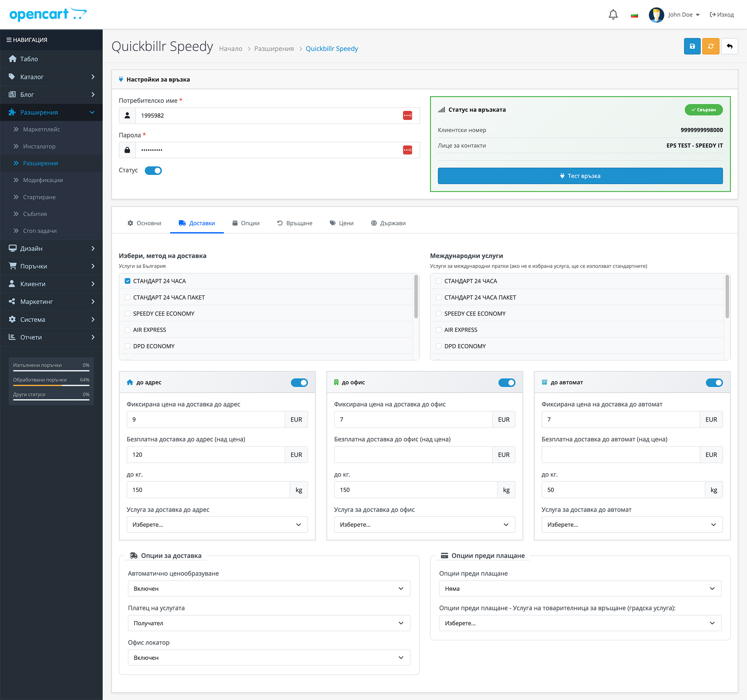Image resolution: width=747 pixels, height=700 pixels.
Task: Open Услуга за доставка до адрес dropdown
Action: click(x=217, y=525)
